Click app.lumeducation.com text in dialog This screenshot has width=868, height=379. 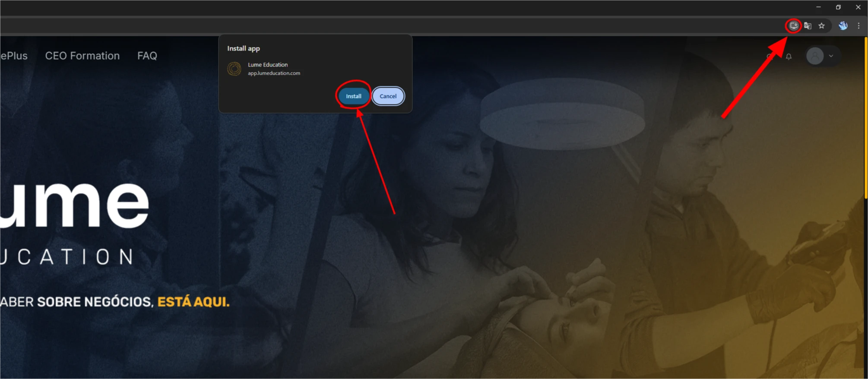tap(274, 73)
